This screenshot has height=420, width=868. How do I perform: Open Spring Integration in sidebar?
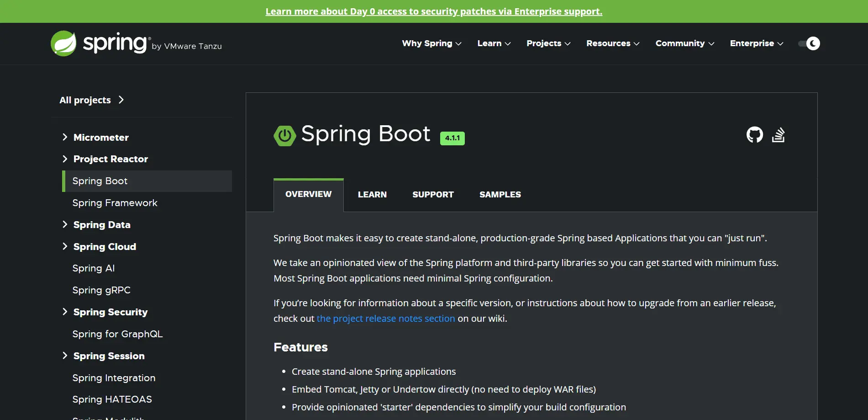[114, 378]
